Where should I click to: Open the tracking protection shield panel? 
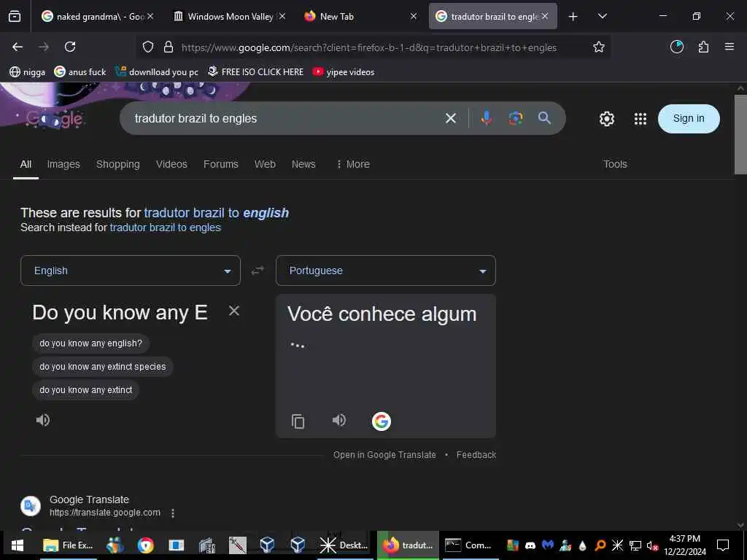[x=148, y=47]
